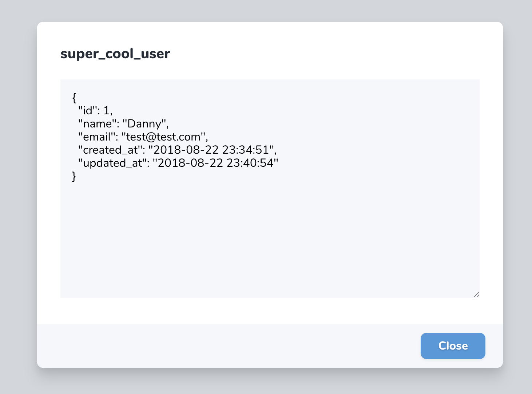
Task: Place cursor in the "Danny" value
Action: pos(144,124)
